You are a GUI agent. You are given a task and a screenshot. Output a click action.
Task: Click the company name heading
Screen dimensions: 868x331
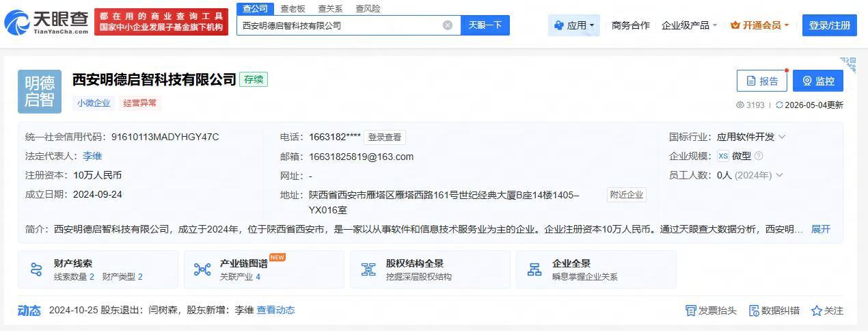pos(154,79)
